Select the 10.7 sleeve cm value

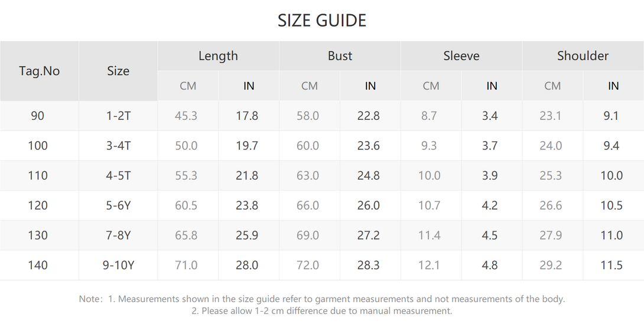click(x=429, y=205)
